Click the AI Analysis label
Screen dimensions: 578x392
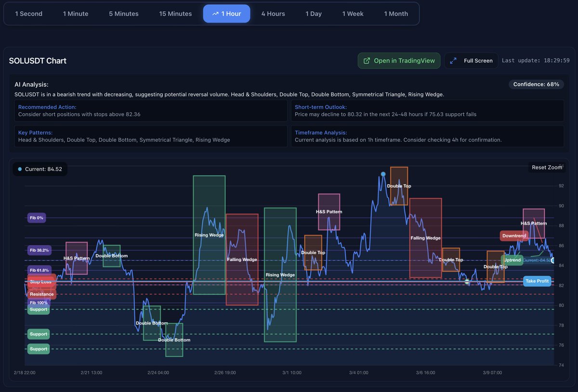[32, 84]
